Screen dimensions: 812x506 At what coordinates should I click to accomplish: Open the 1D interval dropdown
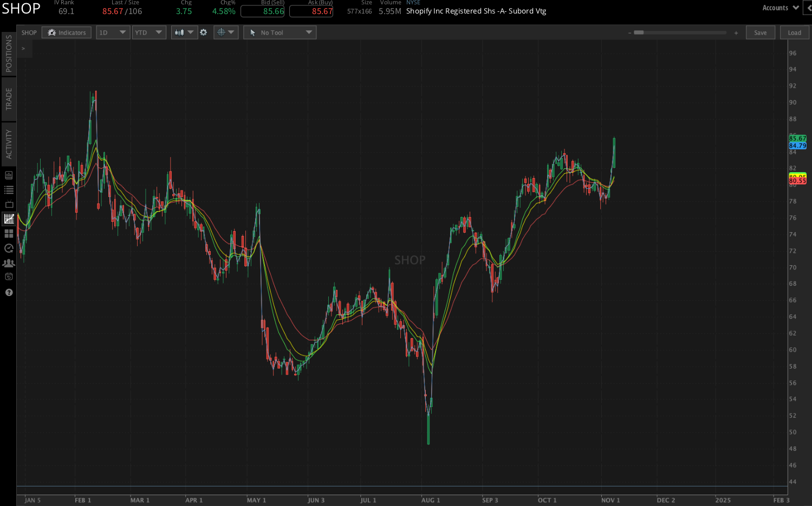[113, 32]
